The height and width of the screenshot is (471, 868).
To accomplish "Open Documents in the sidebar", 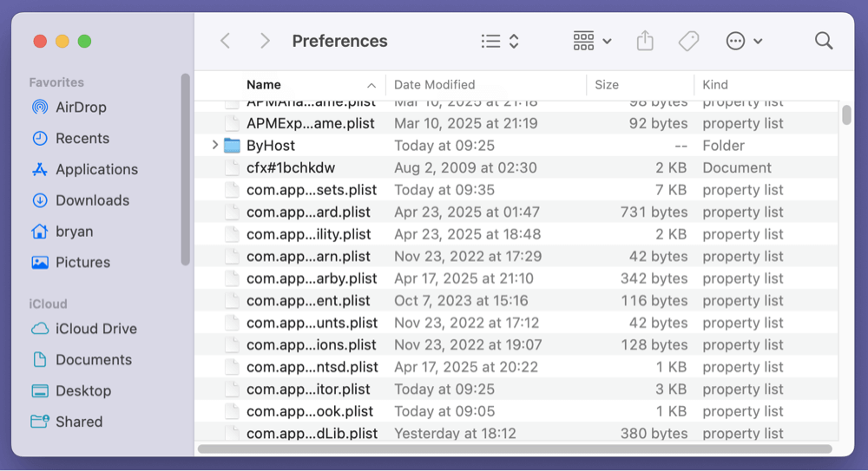I will [82, 359].
